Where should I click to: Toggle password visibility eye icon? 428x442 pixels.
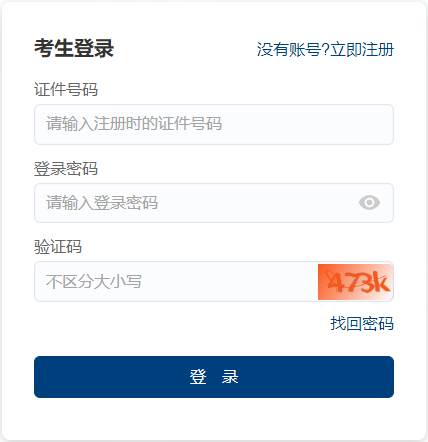click(369, 203)
